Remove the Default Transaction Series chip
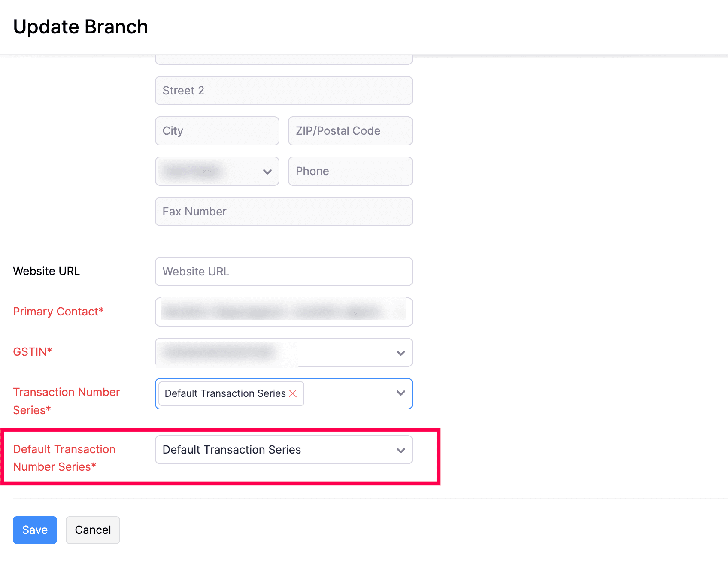 click(x=293, y=393)
